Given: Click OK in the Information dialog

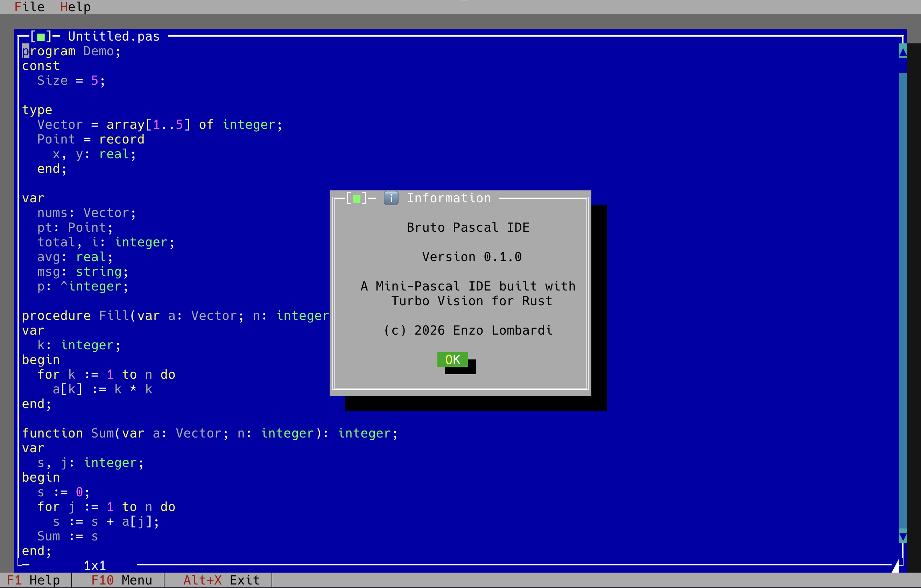Looking at the screenshot, I should (x=452, y=359).
